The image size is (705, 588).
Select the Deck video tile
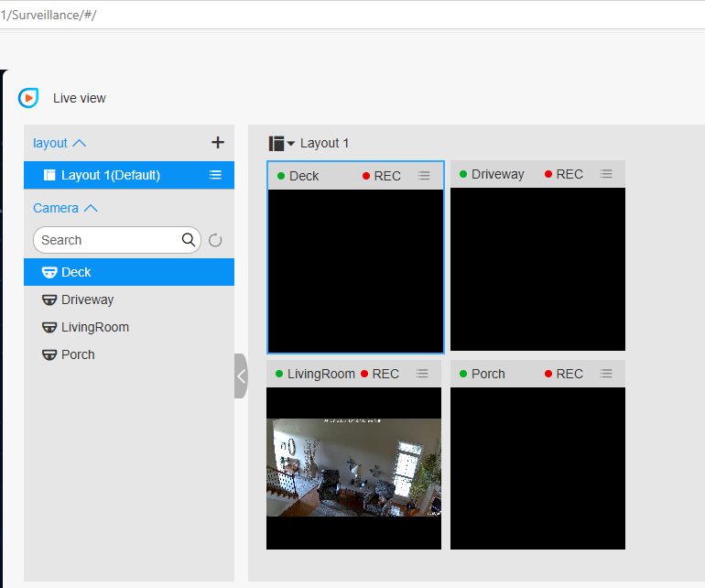tap(355, 271)
